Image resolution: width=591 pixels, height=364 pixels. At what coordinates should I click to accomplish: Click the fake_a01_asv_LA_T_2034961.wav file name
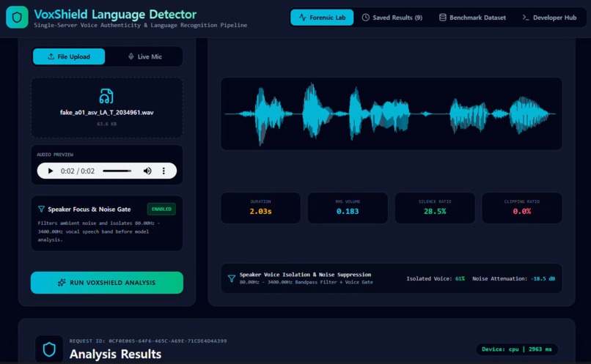pyautogui.click(x=106, y=112)
